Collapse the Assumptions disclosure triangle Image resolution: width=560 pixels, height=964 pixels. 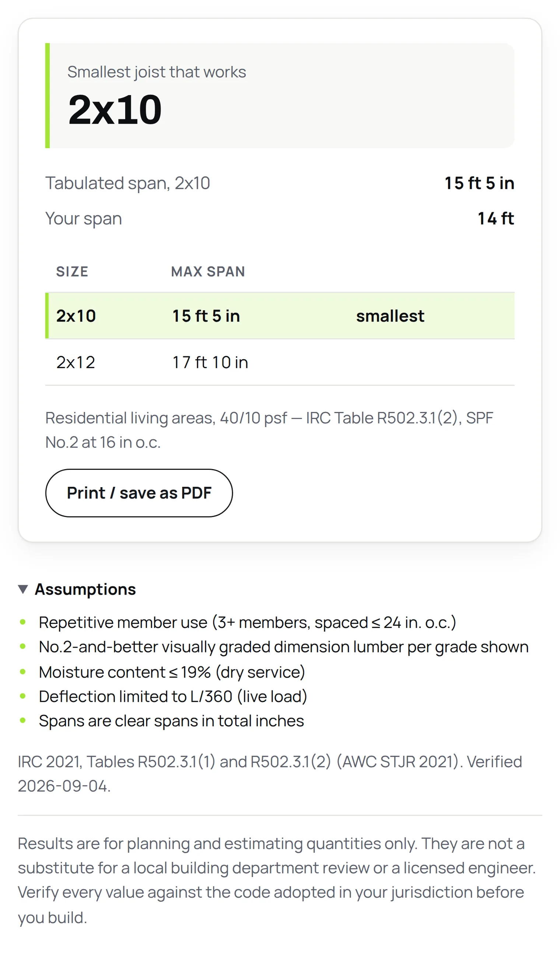(23, 589)
